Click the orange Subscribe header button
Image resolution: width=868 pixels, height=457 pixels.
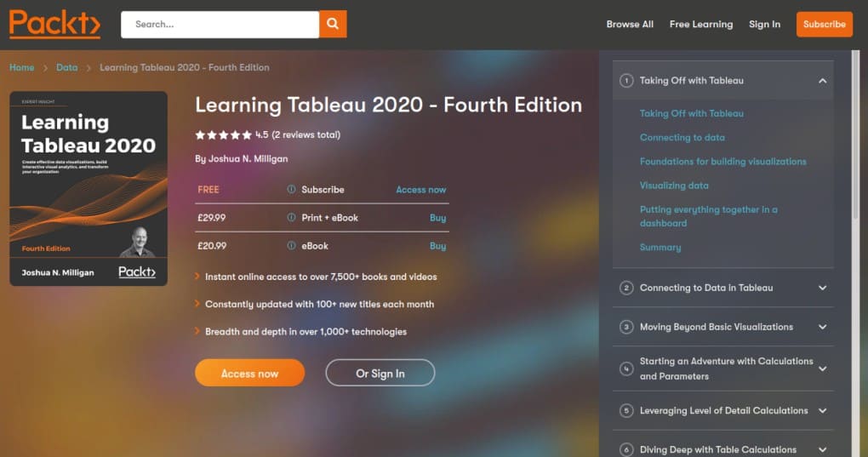825,25
